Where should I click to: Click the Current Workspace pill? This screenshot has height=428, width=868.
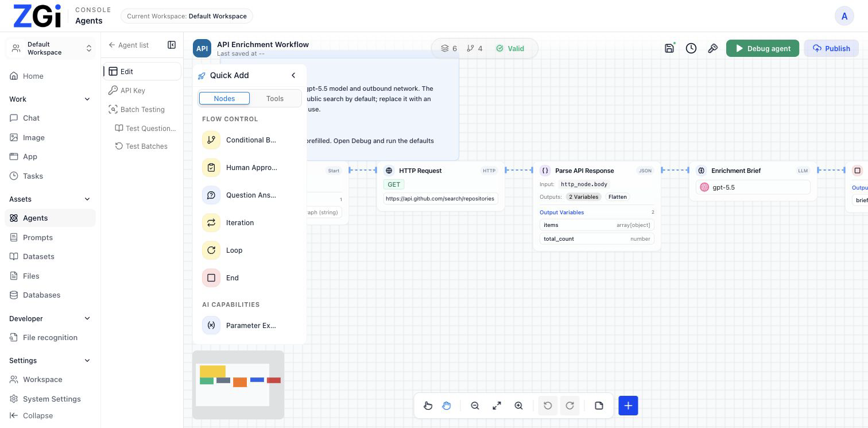click(187, 16)
